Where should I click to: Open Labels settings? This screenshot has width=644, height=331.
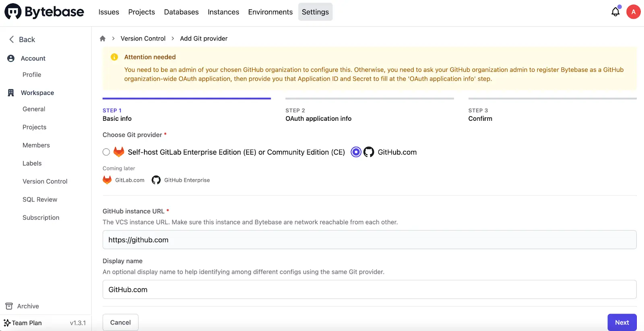tap(32, 163)
